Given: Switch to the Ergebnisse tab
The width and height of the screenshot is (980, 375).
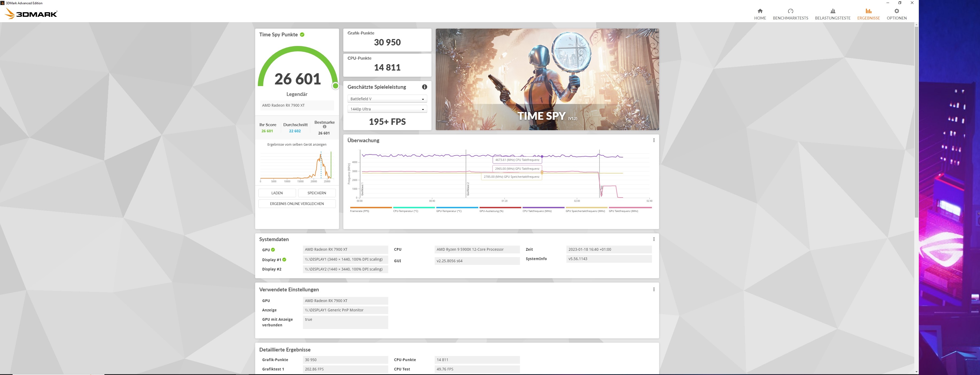Looking at the screenshot, I should tap(868, 14).
